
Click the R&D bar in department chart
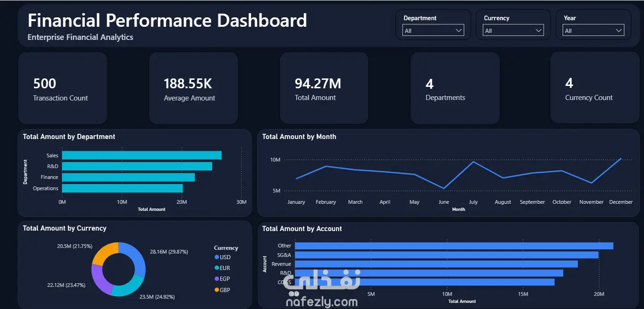(137, 166)
